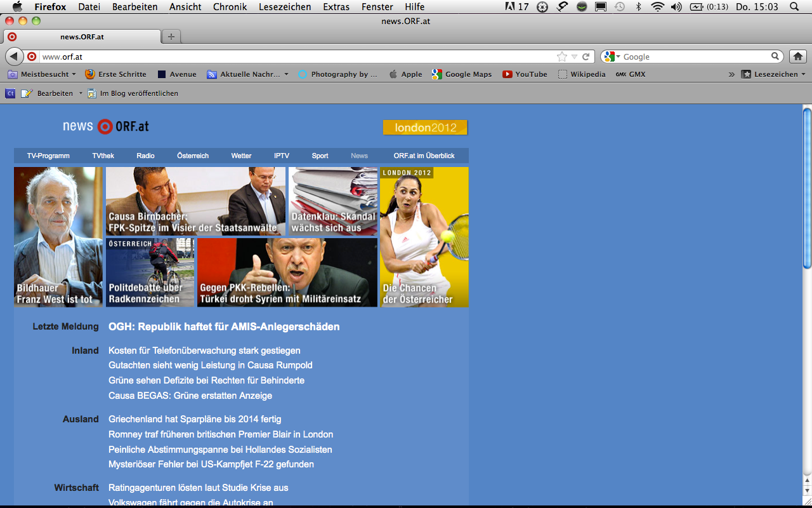The image size is (812, 508).
Task: Open Spotlight search in menu bar
Action: 794,7
